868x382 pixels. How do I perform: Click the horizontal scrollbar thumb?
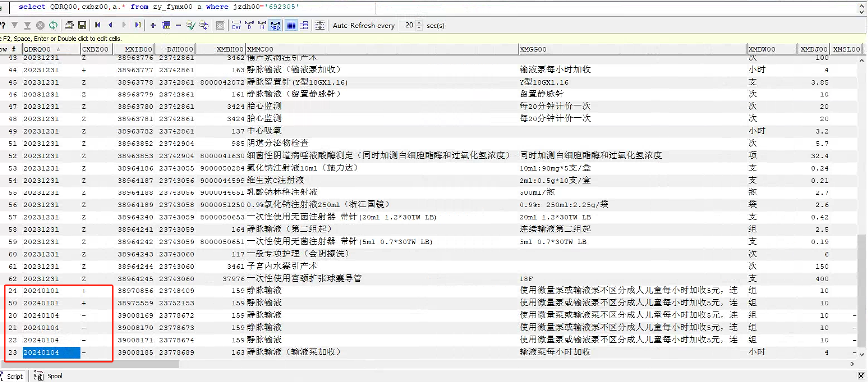(x=89, y=364)
